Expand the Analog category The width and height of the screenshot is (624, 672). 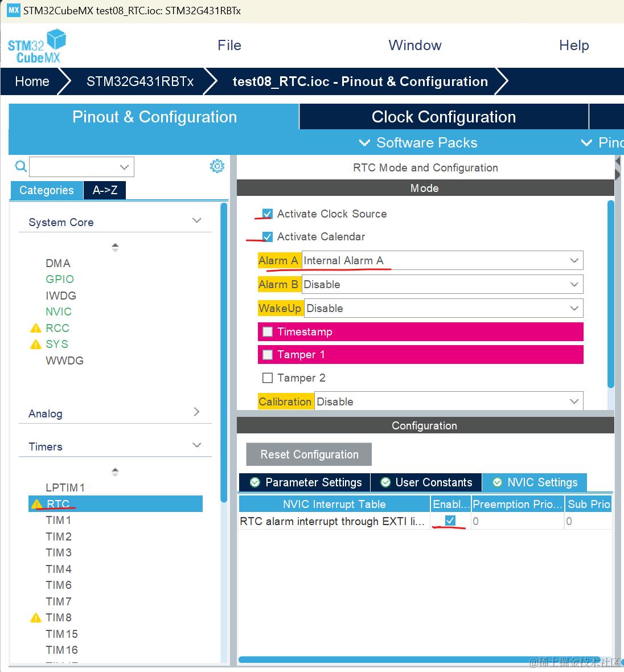click(x=196, y=412)
